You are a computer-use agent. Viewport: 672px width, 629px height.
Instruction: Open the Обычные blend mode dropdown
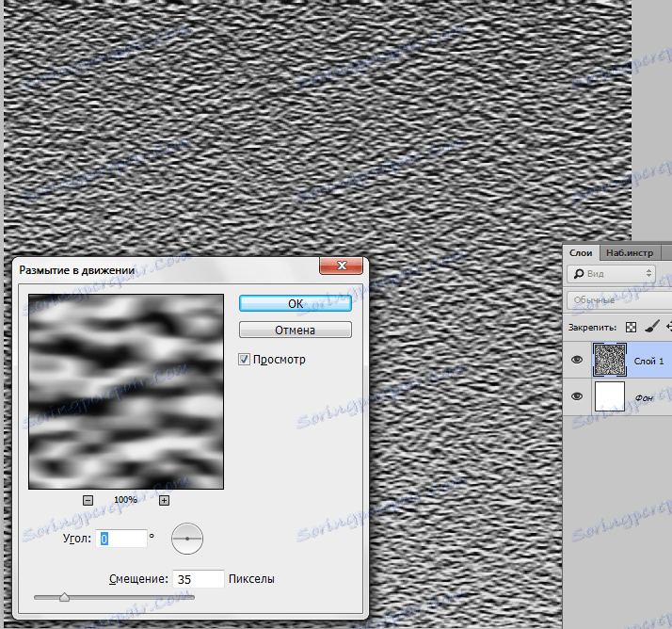pos(619,300)
